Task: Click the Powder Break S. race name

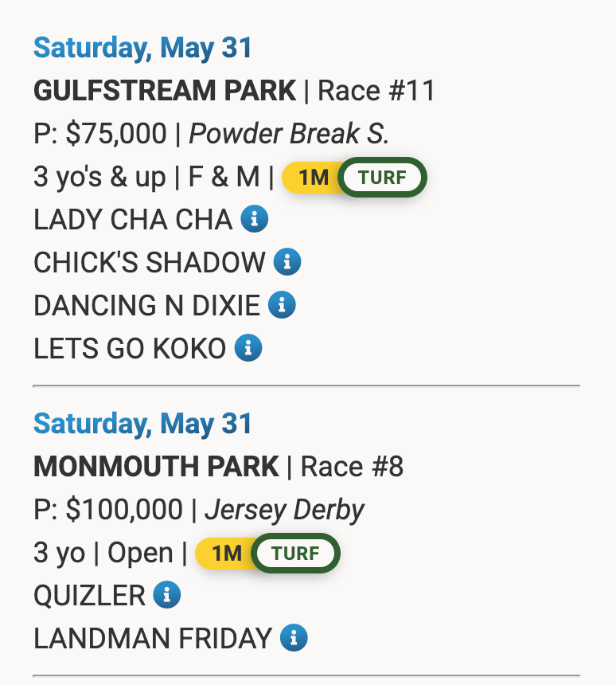Action: pyautogui.click(x=289, y=133)
